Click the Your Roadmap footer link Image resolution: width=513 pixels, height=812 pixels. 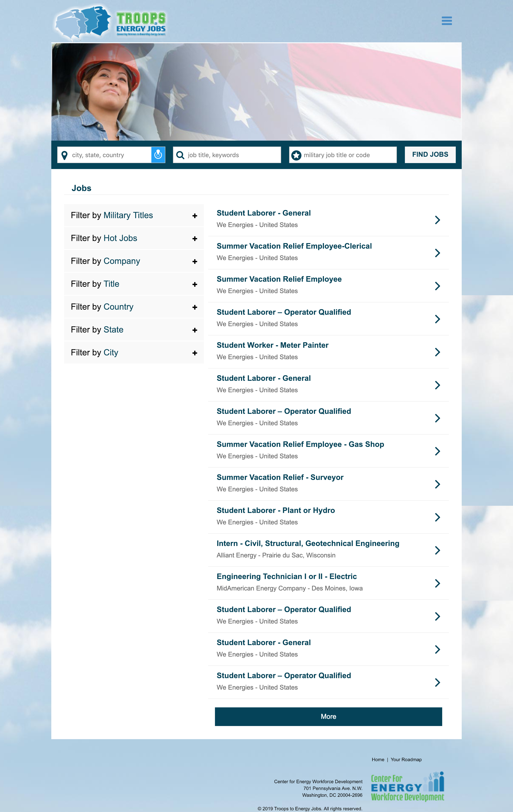coord(406,760)
